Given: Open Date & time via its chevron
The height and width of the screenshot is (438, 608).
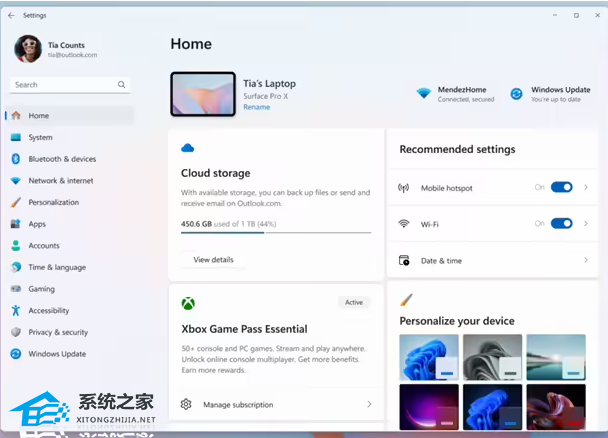Looking at the screenshot, I should coord(586,260).
